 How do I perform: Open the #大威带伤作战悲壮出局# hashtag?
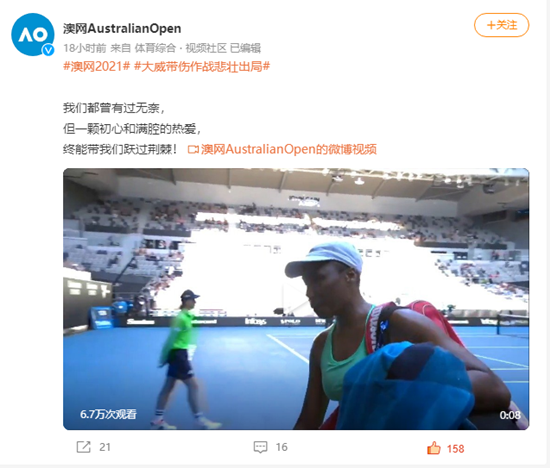(202, 66)
